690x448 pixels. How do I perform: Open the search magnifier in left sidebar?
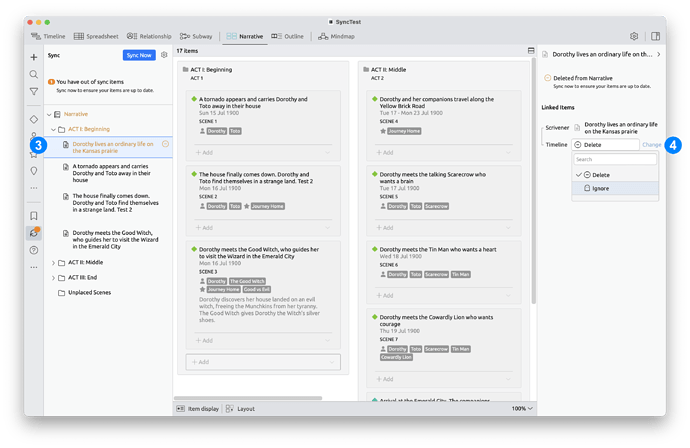34,75
